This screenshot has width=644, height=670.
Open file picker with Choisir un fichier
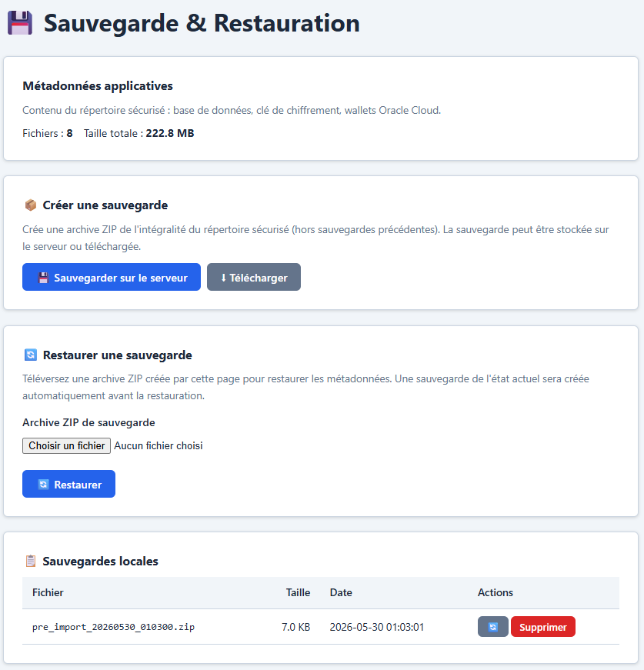tap(67, 445)
